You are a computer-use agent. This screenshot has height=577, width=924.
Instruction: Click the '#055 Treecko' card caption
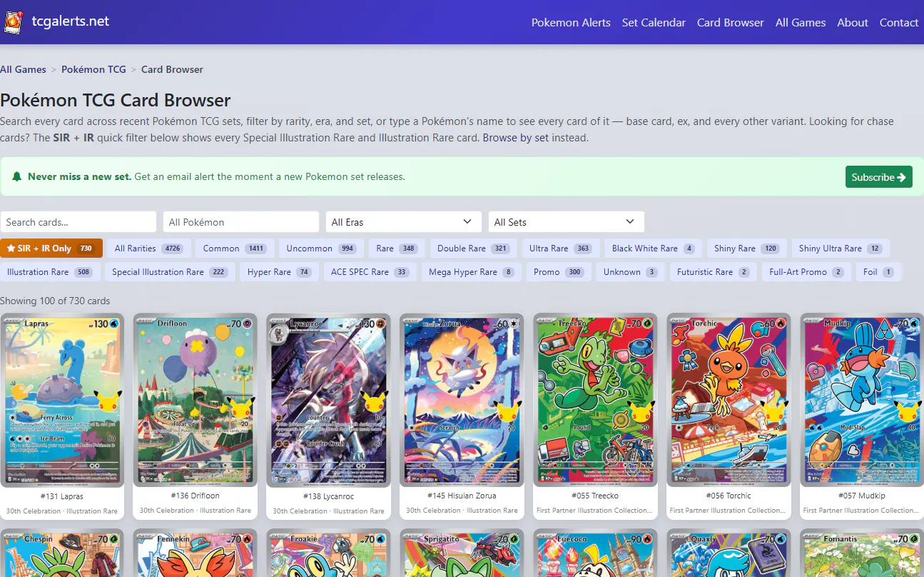click(x=595, y=496)
